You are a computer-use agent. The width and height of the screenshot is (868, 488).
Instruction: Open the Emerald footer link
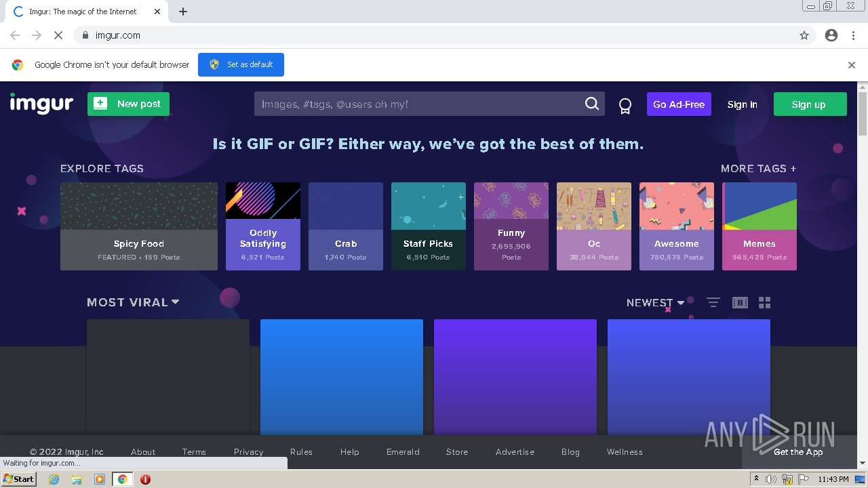(403, 452)
